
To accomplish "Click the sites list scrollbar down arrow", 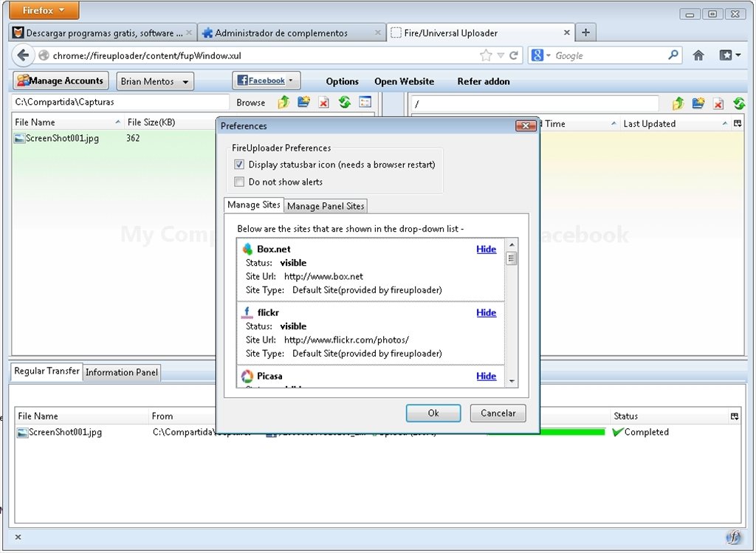I will coord(512,381).
